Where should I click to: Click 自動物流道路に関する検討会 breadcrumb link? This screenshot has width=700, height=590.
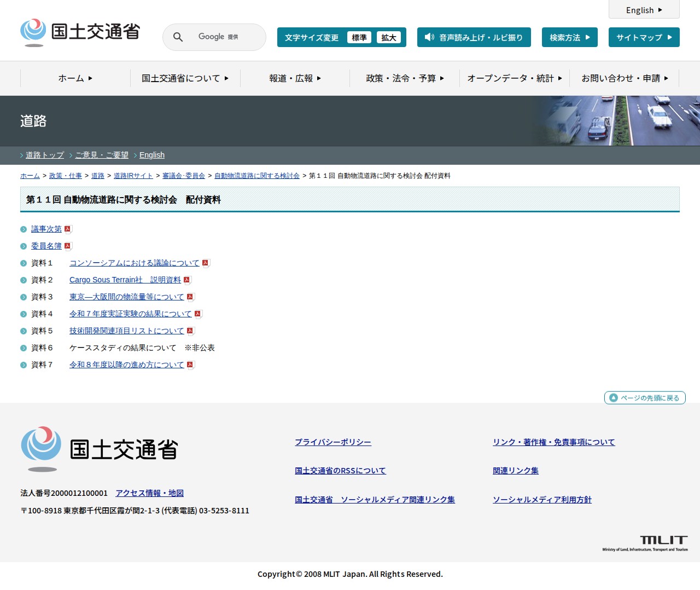coord(257,176)
